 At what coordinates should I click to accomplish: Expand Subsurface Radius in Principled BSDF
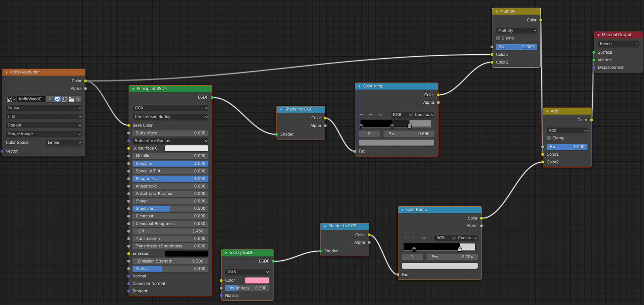[x=170, y=141]
